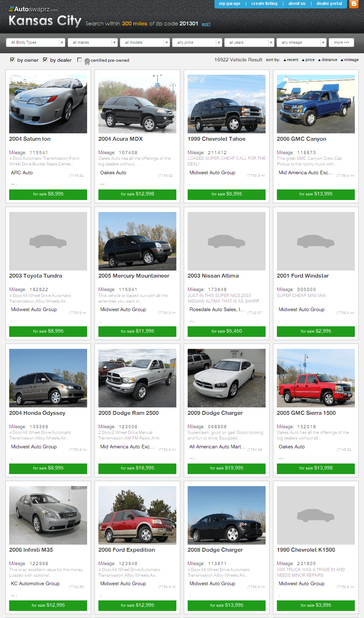Open the my garage menu item

point(230,4)
